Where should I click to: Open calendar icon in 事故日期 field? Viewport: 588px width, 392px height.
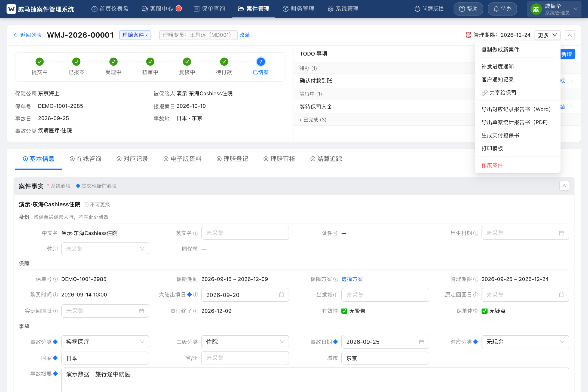421,342
